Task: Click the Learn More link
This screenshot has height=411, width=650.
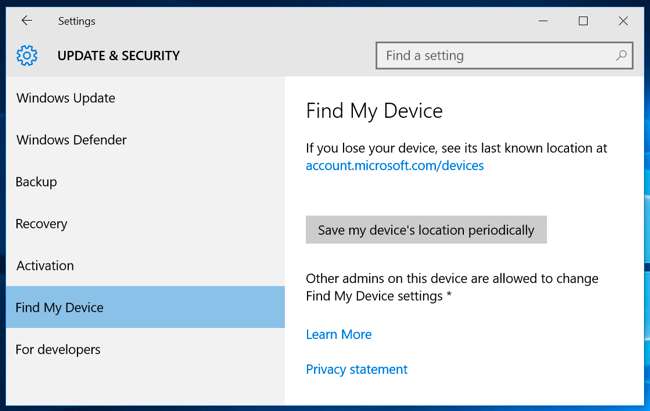Action: (338, 335)
